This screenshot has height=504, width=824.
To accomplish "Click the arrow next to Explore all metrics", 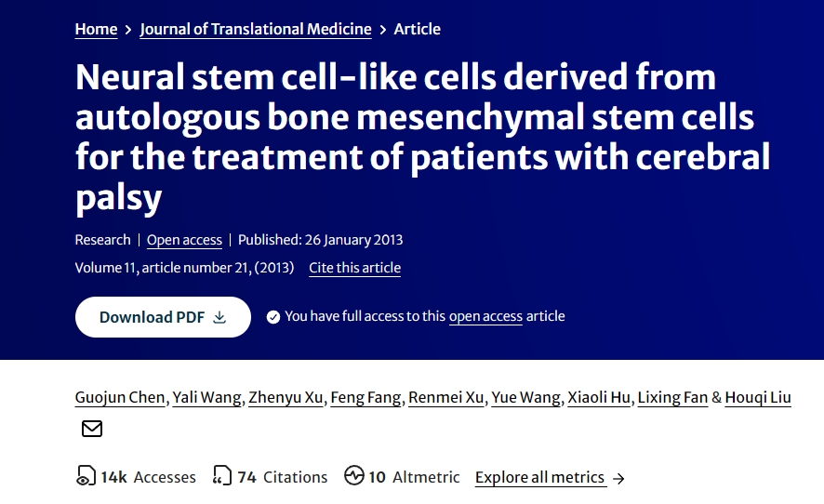I will pos(619,478).
